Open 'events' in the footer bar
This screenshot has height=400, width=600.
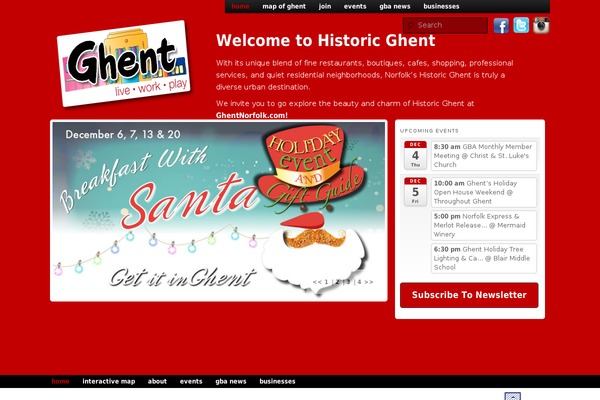pos(191,381)
